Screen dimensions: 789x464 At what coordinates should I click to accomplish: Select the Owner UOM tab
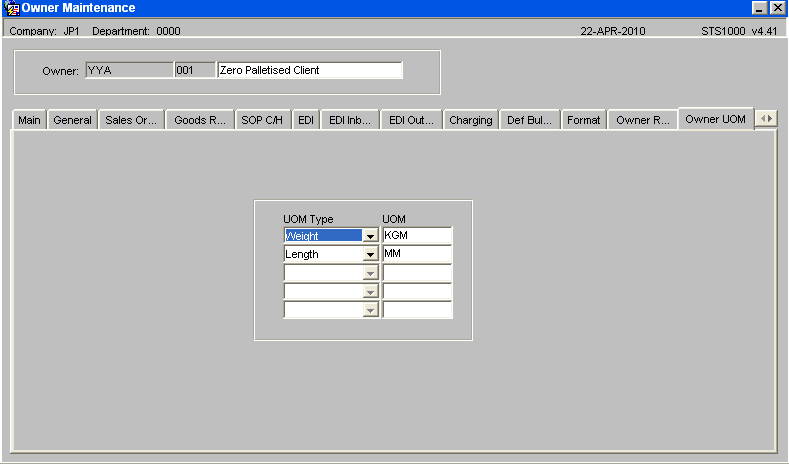pos(716,119)
